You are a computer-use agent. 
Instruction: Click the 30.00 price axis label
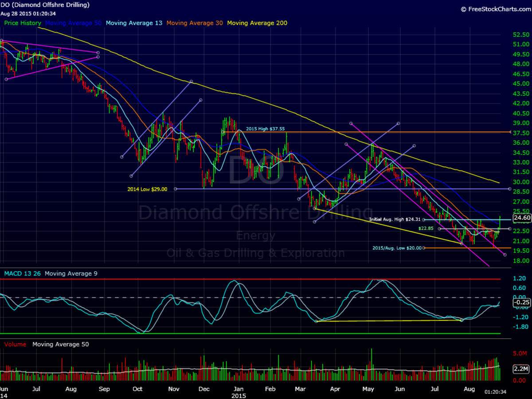coord(520,182)
